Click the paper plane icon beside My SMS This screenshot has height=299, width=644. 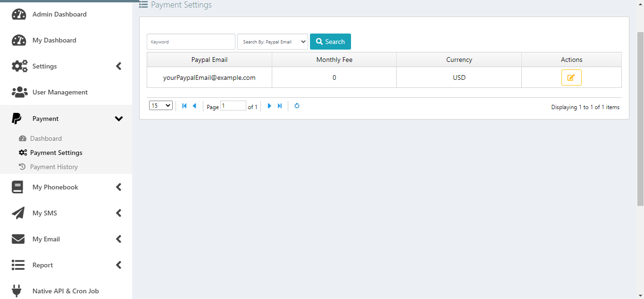tap(17, 213)
